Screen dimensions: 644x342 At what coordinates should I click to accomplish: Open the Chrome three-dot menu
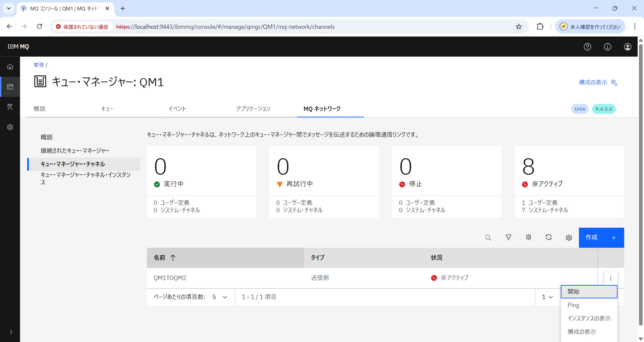click(635, 26)
